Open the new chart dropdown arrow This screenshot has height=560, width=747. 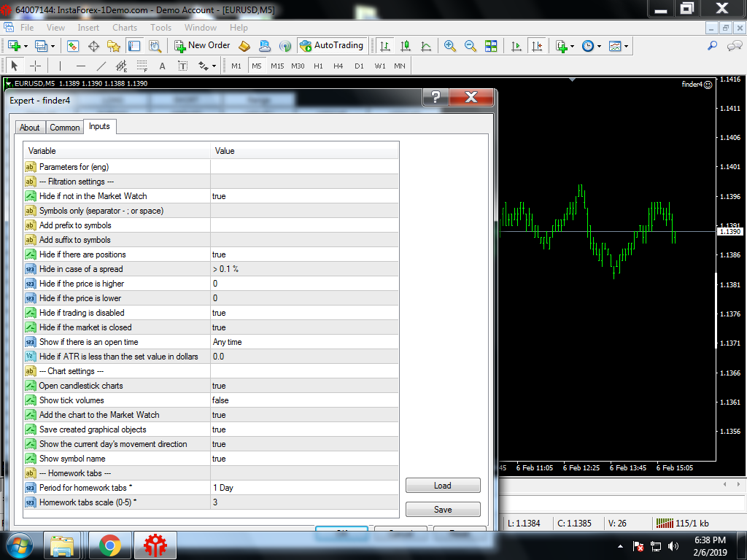[x=26, y=45]
